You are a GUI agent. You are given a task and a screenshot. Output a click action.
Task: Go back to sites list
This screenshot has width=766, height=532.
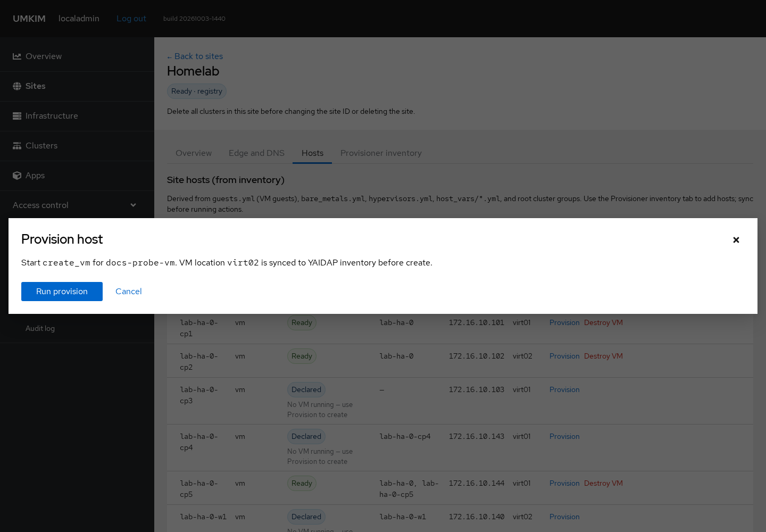[195, 56]
